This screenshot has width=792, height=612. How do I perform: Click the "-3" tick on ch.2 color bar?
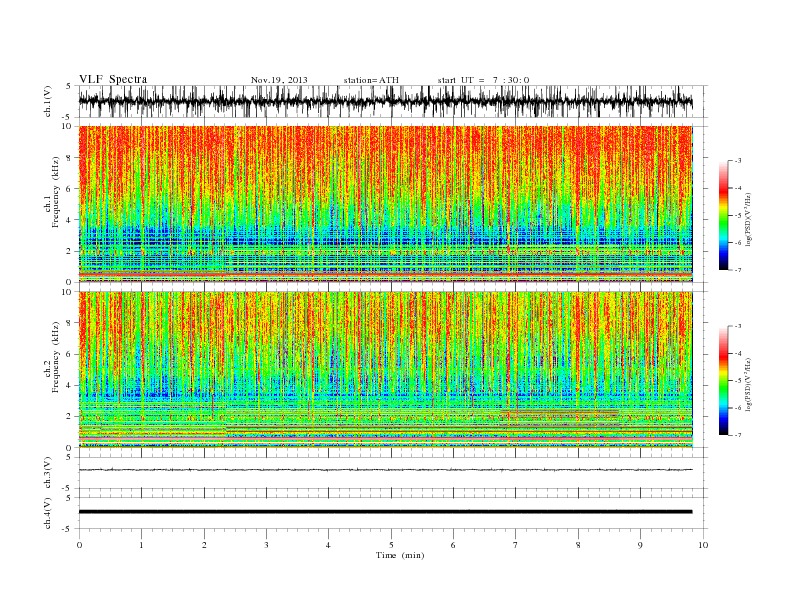tap(737, 326)
